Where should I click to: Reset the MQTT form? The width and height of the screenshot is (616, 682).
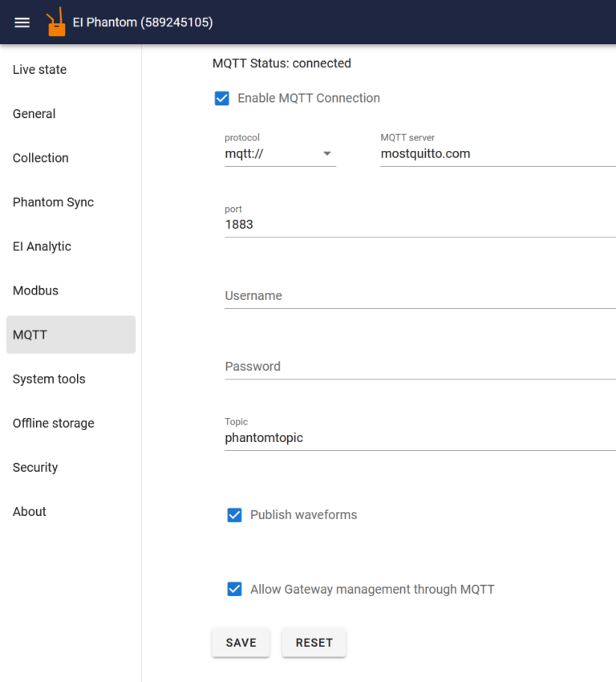(314, 642)
